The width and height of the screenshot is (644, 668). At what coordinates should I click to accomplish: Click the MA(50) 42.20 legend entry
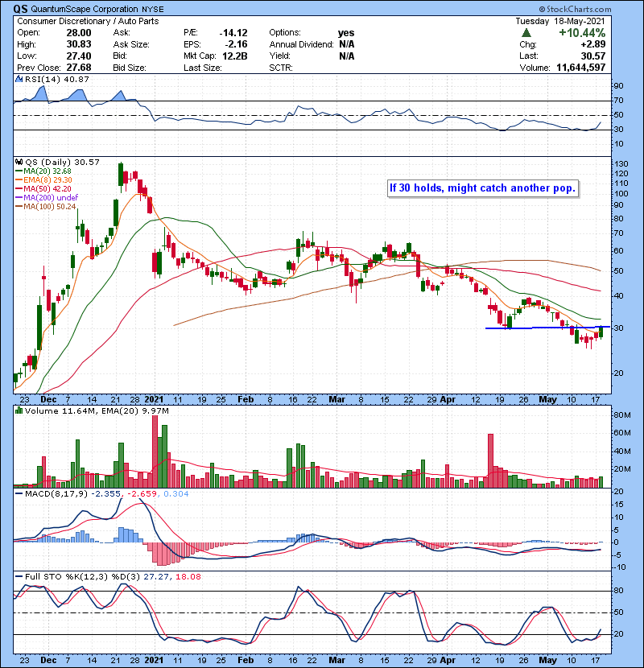coord(43,188)
